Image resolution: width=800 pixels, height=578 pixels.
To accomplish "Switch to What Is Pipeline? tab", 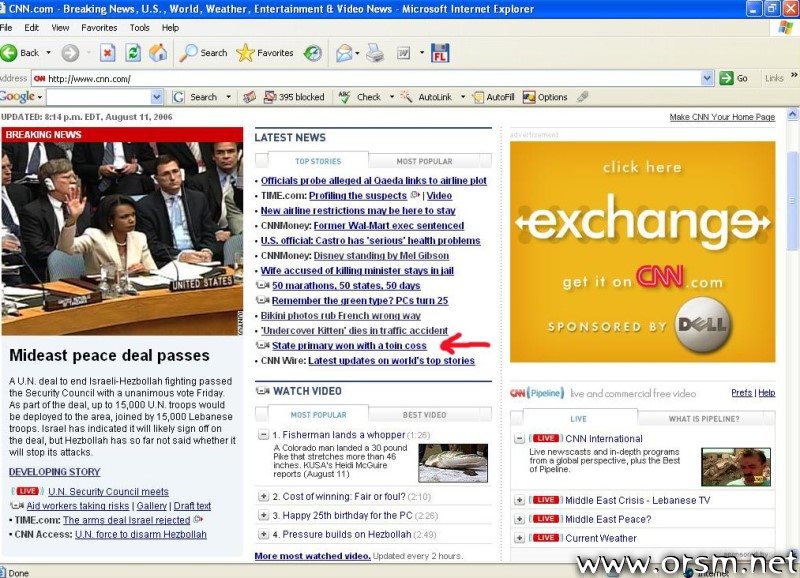I will 704,419.
